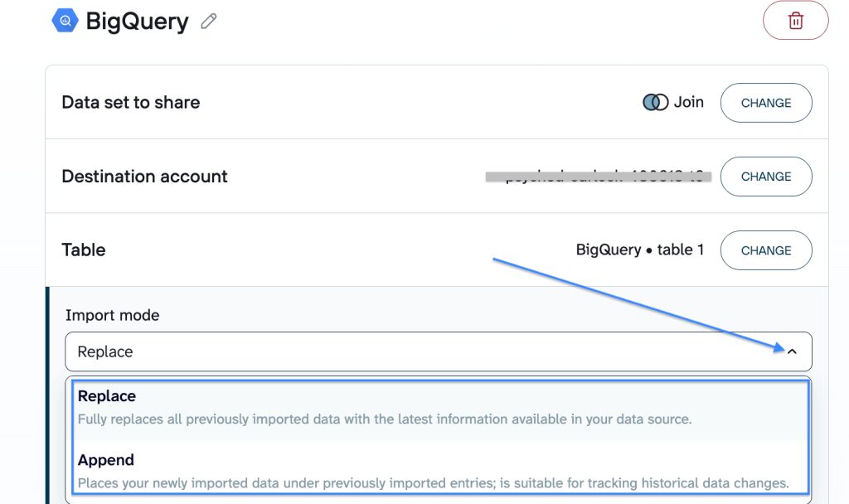Click the BigQuery title text
This screenshot has width=849, height=504.
137,21
